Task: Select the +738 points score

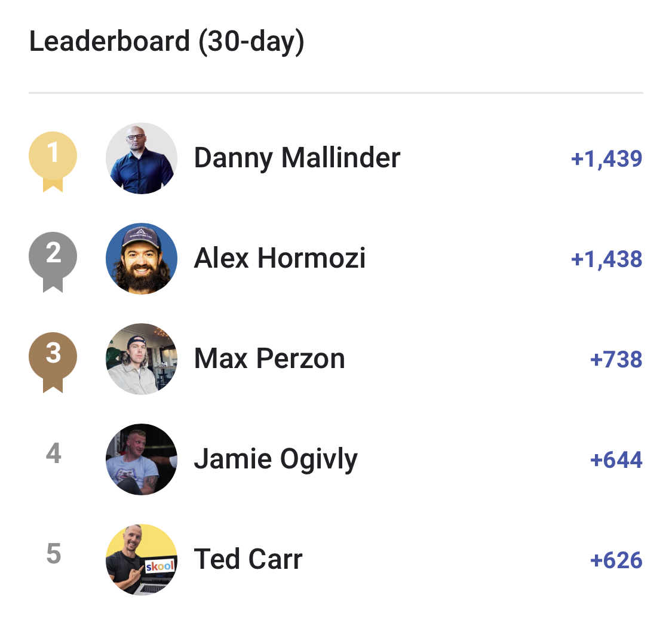Action: (616, 359)
